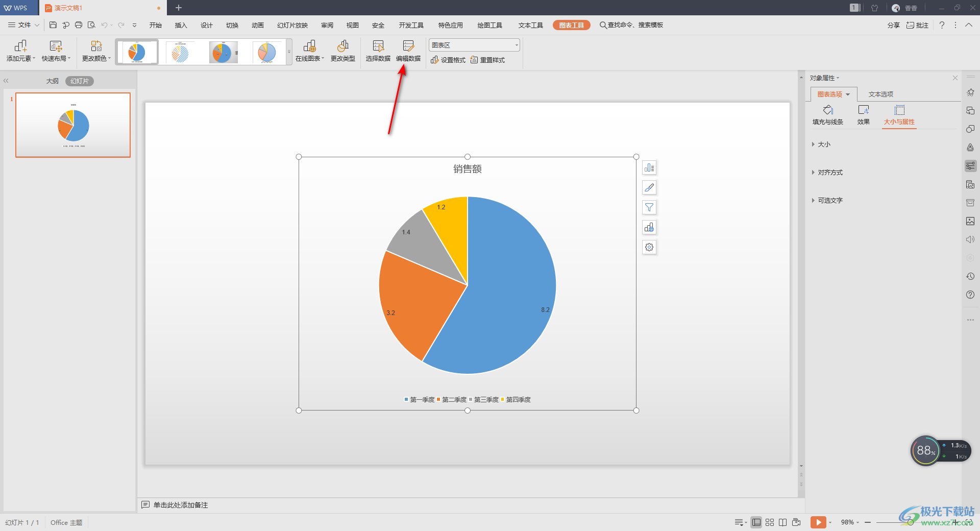Image resolution: width=980 pixels, height=531 pixels.
Task: Click the 查找命令 search command box
Action: tap(631, 25)
